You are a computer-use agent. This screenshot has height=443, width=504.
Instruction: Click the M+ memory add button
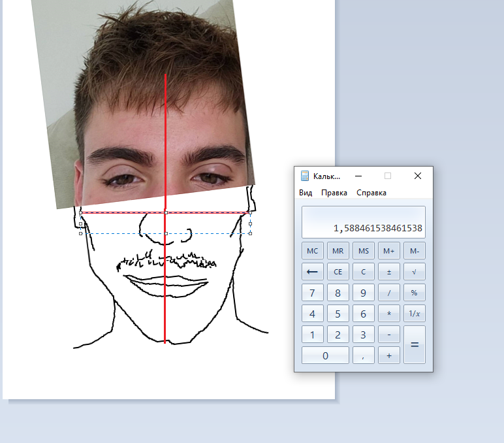(x=389, y=251)
